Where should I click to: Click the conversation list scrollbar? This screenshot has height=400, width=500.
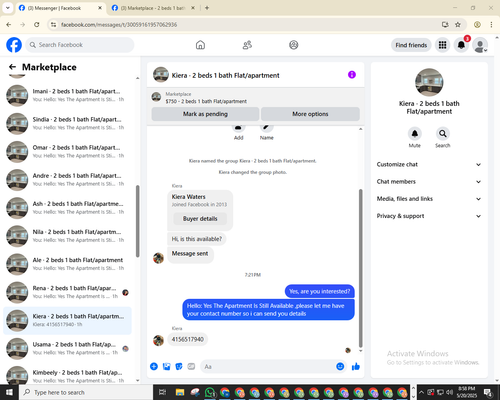tap(138, 221)
